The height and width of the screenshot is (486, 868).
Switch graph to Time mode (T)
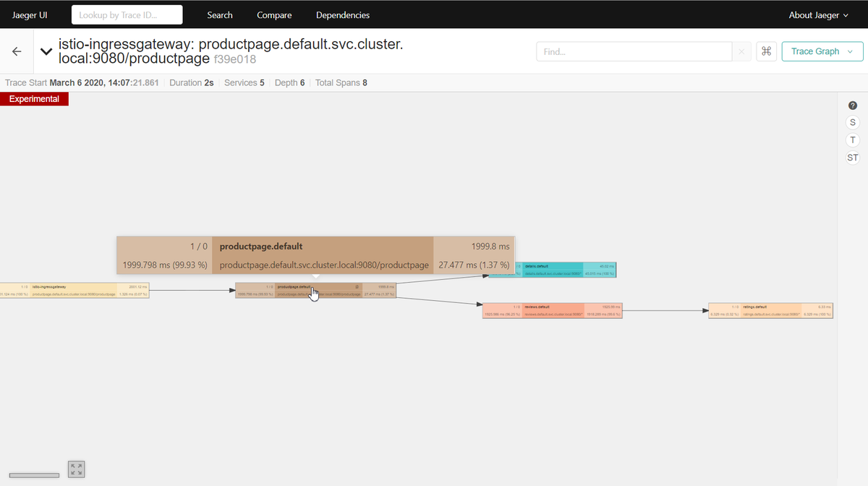853,140
